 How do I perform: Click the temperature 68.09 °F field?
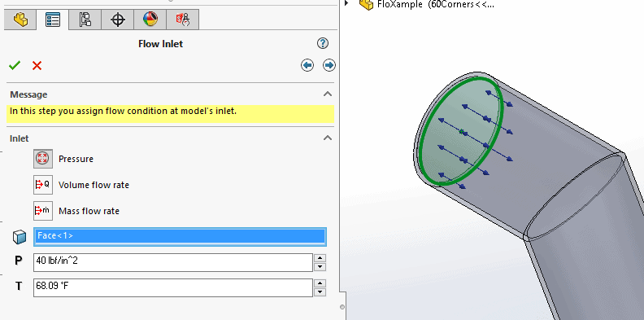[173, 287]
